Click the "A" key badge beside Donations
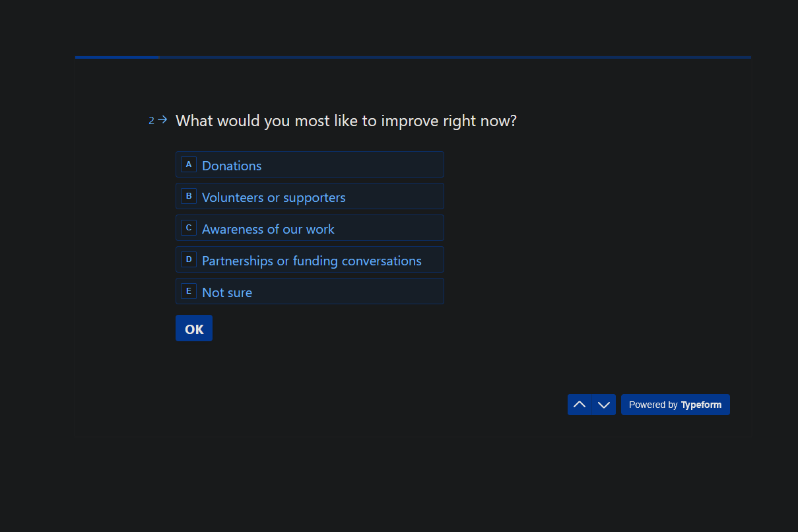Image resolution: width=798 pixels, height=532 pixels. coord(189,164)
